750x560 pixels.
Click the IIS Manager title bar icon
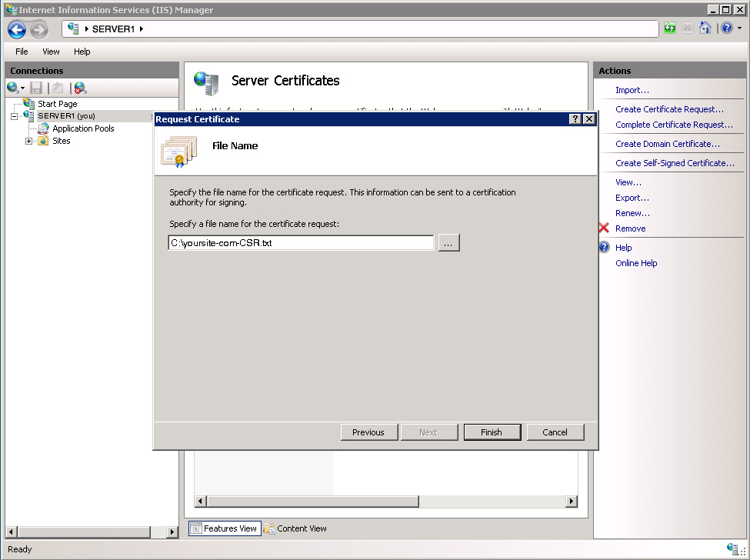pos(11,9)
